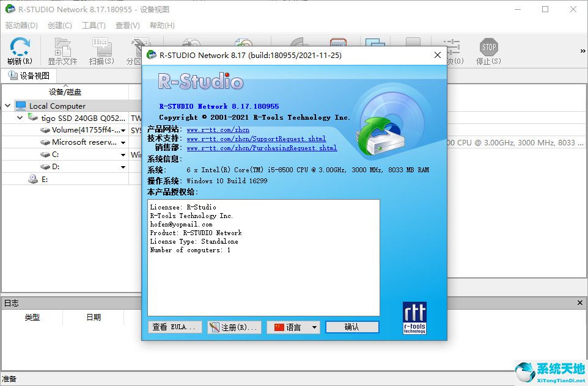Select the tigo SSD 240GB drive icon
This screenshot has width=588, height=386.
tap(33, 118)
